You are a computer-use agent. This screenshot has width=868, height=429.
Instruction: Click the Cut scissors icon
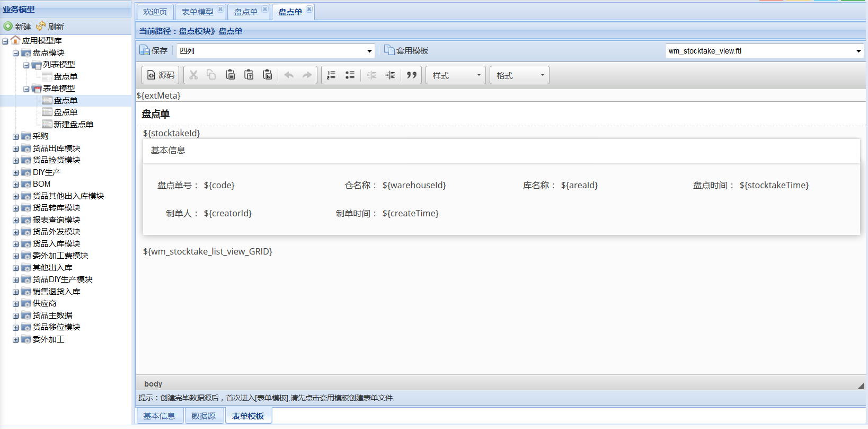tap(193, 75)
